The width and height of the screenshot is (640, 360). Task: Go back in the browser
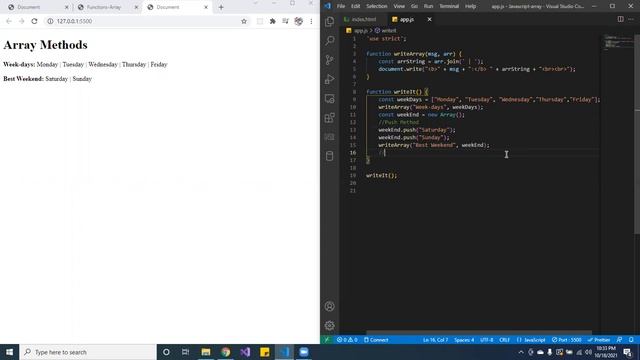(x=9, y=21)
